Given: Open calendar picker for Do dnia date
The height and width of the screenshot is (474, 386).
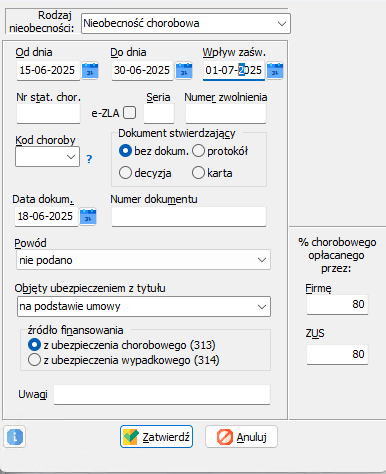Looking at the screenshot, I should click(184, 70).
